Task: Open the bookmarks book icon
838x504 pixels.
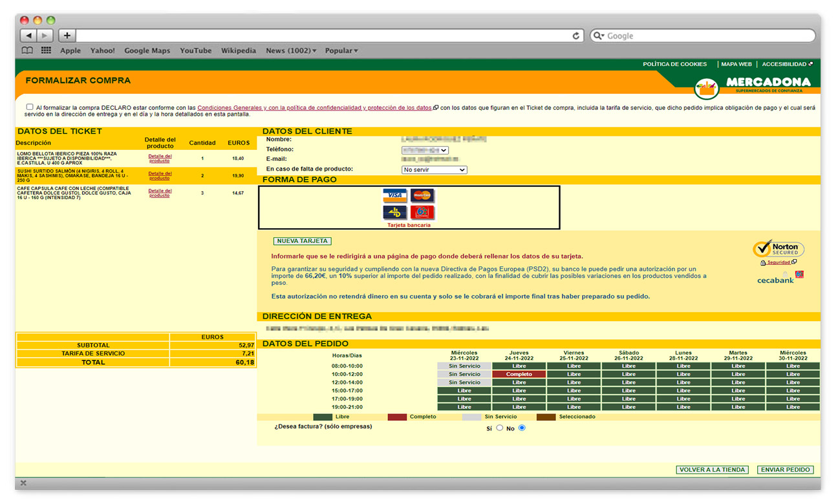Action: [27, 50]
